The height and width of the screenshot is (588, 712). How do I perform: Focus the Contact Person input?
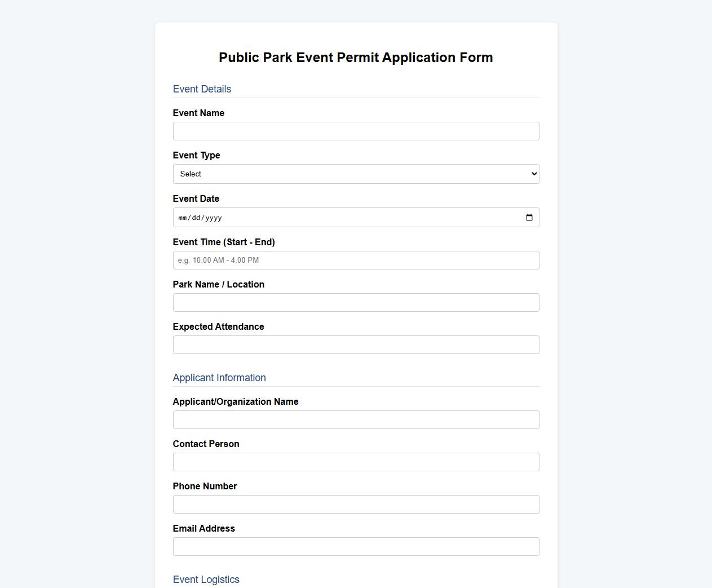click(x=356, y=462)
